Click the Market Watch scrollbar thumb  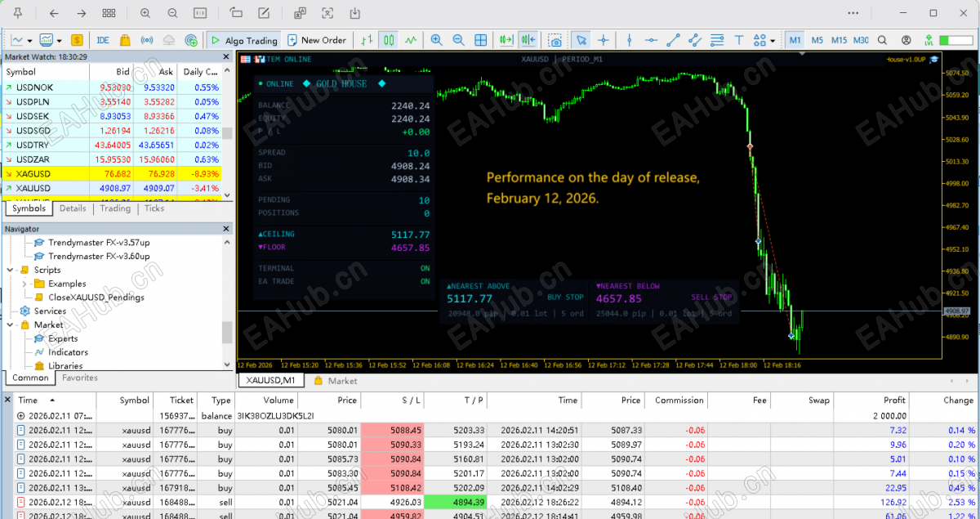pyautogui.click(x=227, y=134)
